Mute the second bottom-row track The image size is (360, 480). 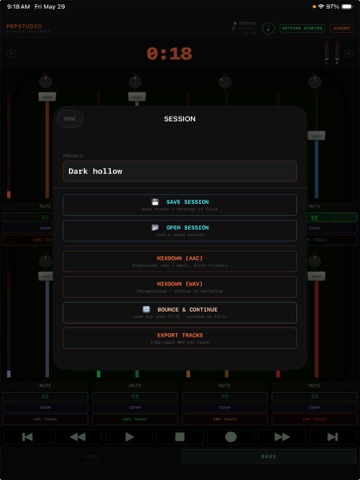click(x=135, y=386)
